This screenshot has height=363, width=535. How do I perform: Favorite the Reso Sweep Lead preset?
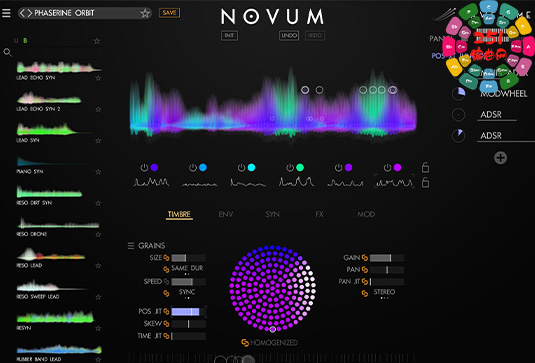click(x=98, y=297)
